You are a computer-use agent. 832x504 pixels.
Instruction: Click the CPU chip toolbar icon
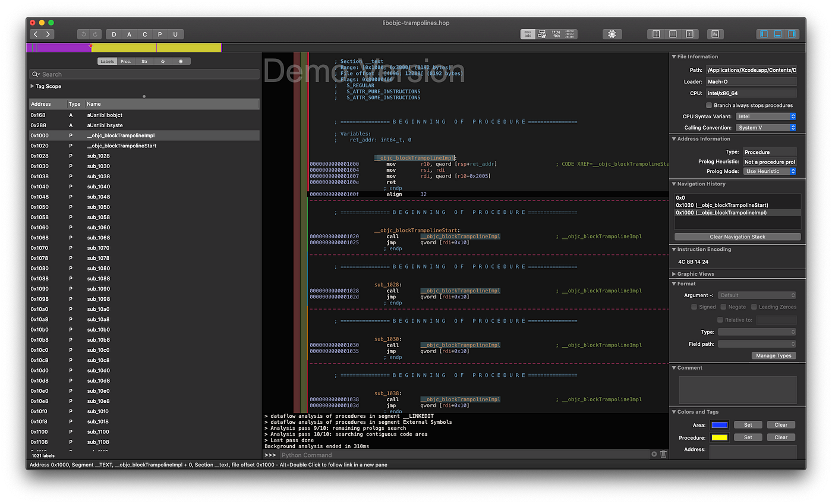612,34
